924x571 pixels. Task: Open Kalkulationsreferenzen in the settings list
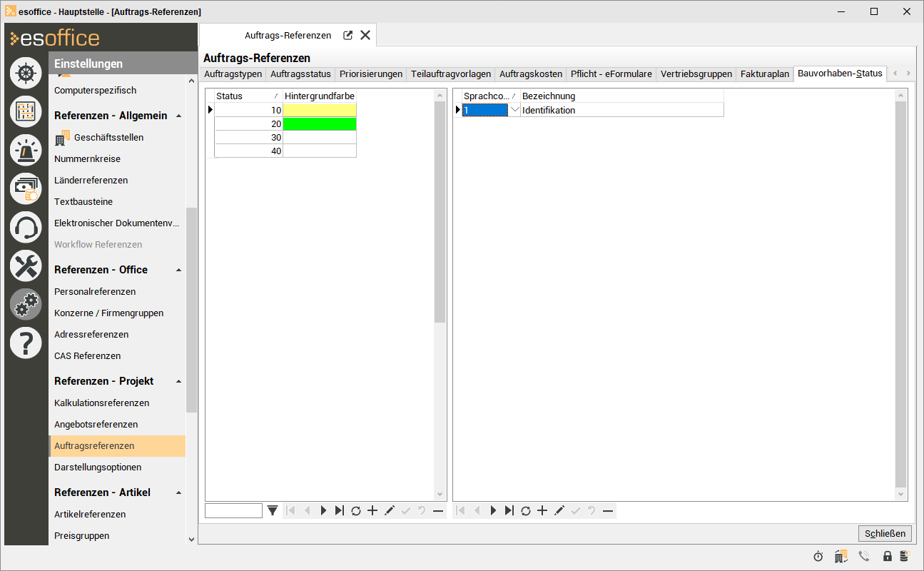coord(101,403)
